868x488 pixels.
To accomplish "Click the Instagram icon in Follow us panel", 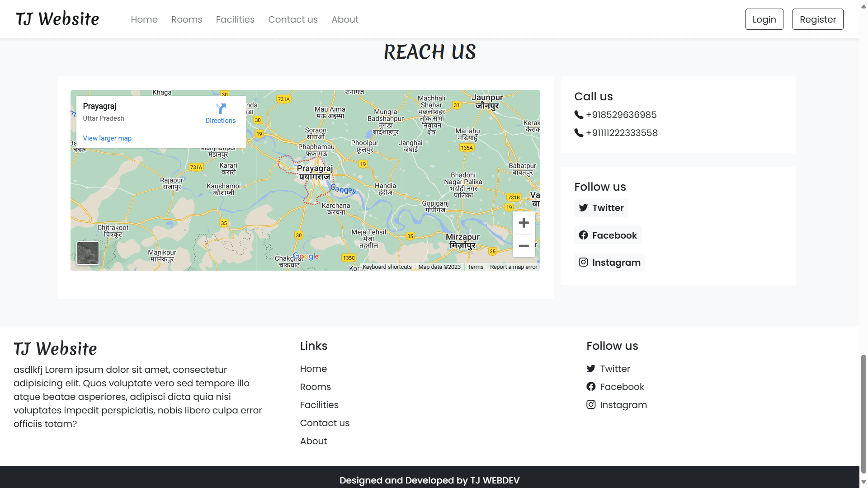I will [x=583, y=262].
